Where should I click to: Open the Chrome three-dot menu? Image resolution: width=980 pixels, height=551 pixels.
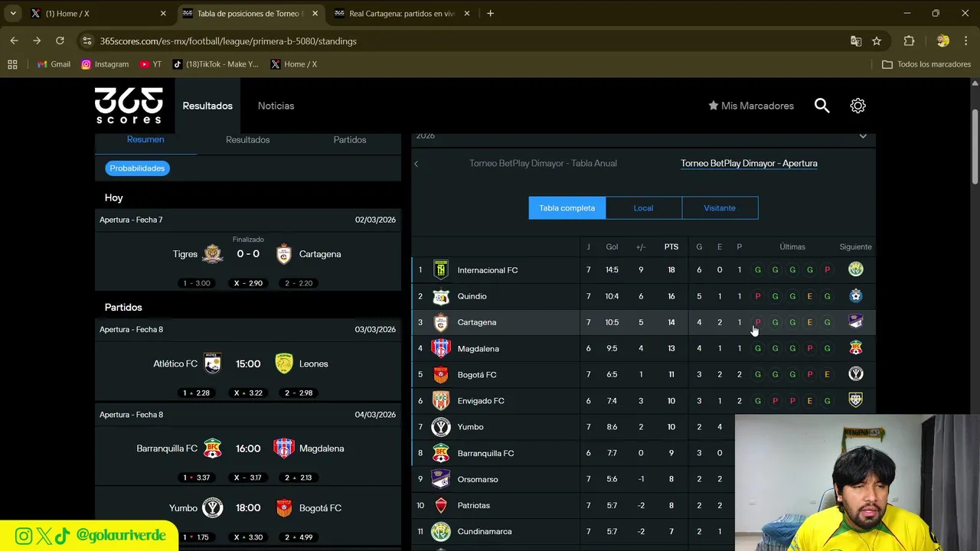(x=967, y=41)
